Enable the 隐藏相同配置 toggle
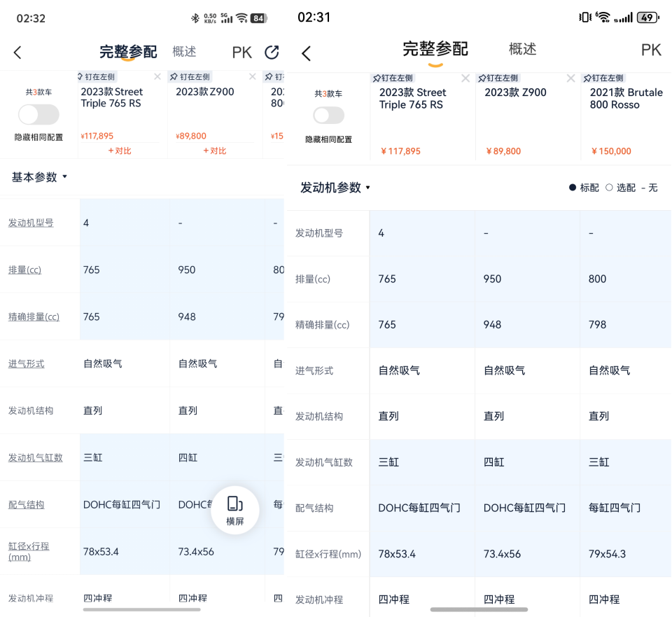 click(38, 114)
